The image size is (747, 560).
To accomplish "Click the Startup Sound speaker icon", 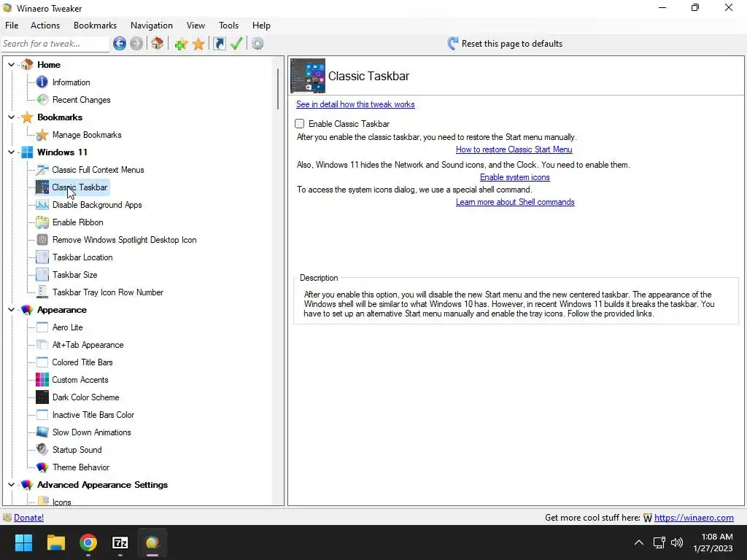I will [x=42, y=449].
